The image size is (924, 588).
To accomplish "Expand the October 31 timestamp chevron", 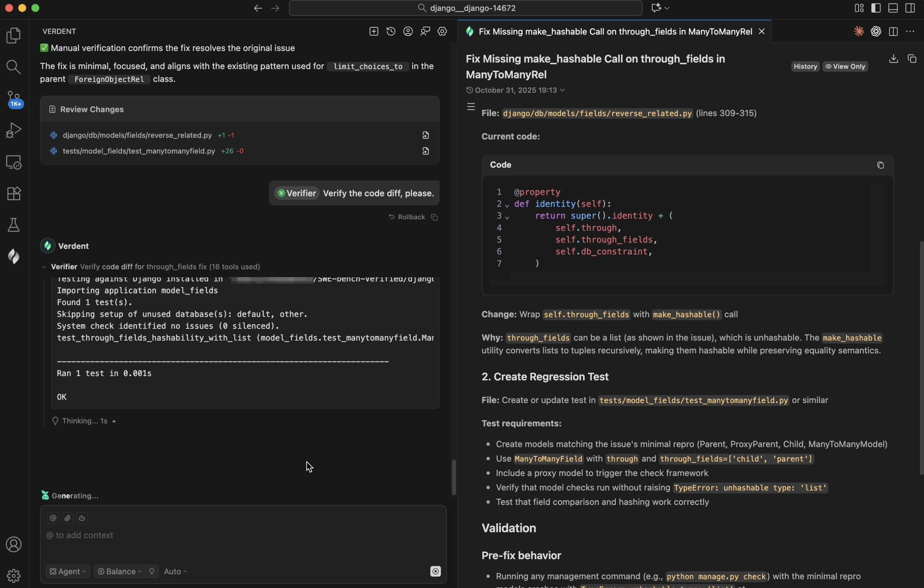I will click(563, 90).
